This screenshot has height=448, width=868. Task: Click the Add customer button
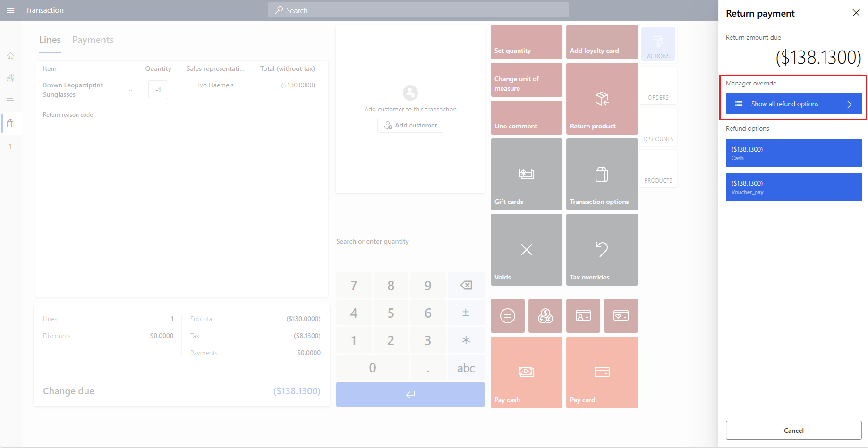(x=410, y=125)
